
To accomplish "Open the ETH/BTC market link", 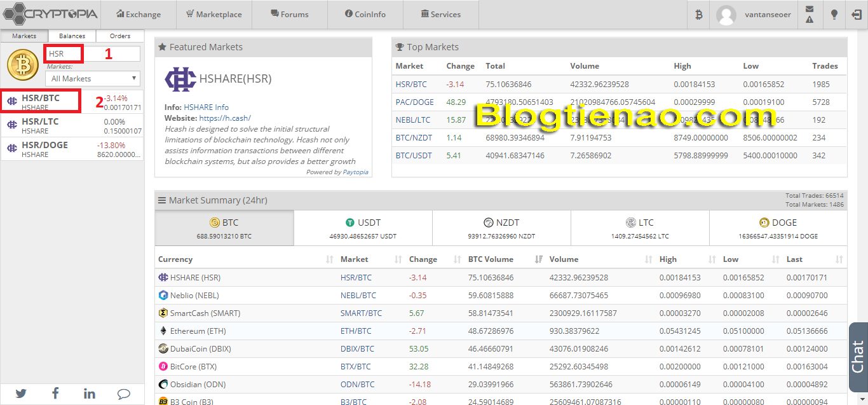I will click(x=356, y=331).
